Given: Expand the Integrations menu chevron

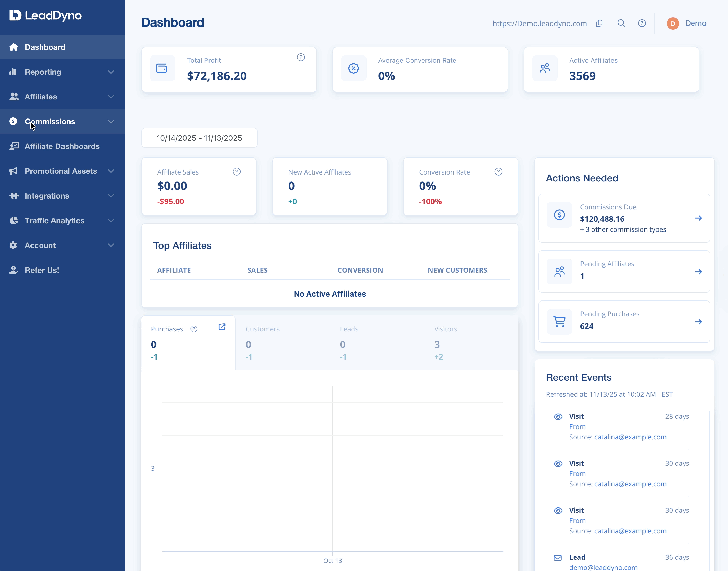Looking at the screenshot, I should [111, 196].
